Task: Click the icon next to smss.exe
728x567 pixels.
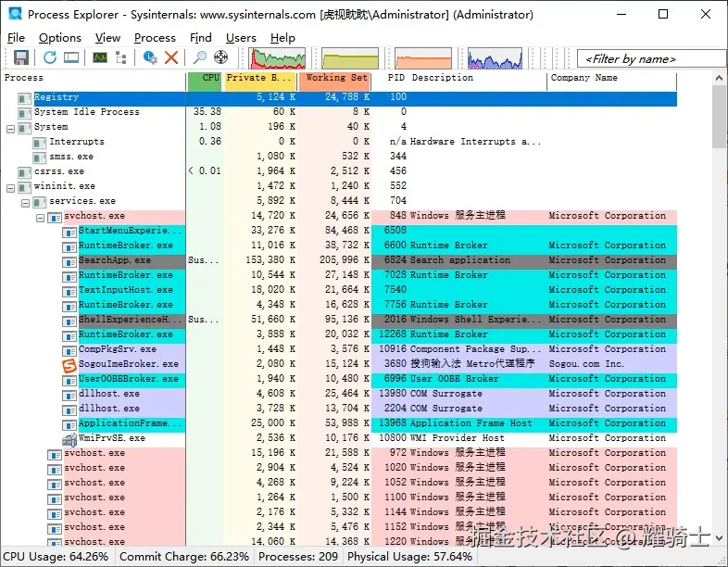Action: pos(40,157)
